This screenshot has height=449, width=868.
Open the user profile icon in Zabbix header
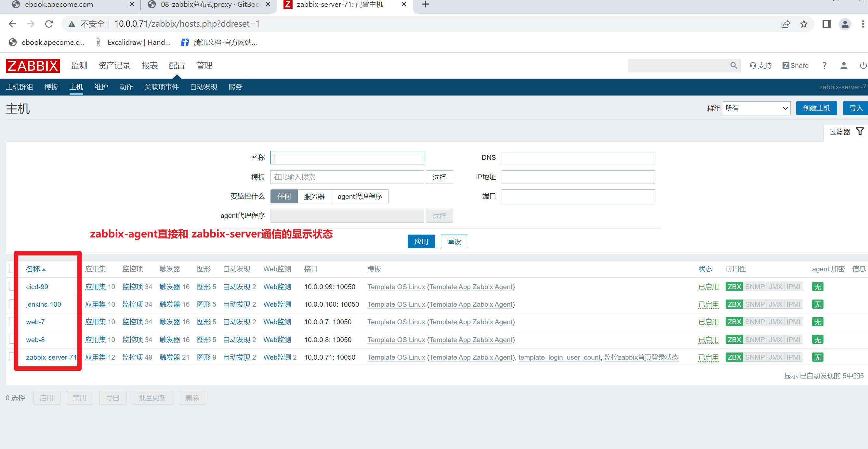click(843, 65)
